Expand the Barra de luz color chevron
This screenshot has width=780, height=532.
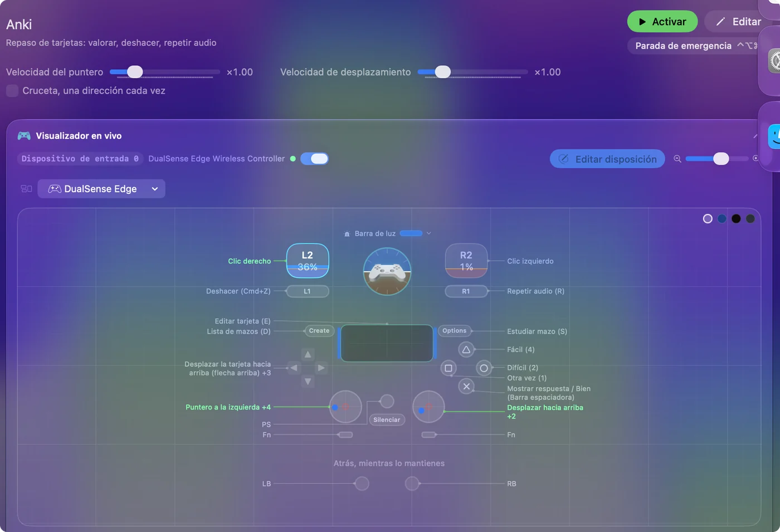pos(428,233)
